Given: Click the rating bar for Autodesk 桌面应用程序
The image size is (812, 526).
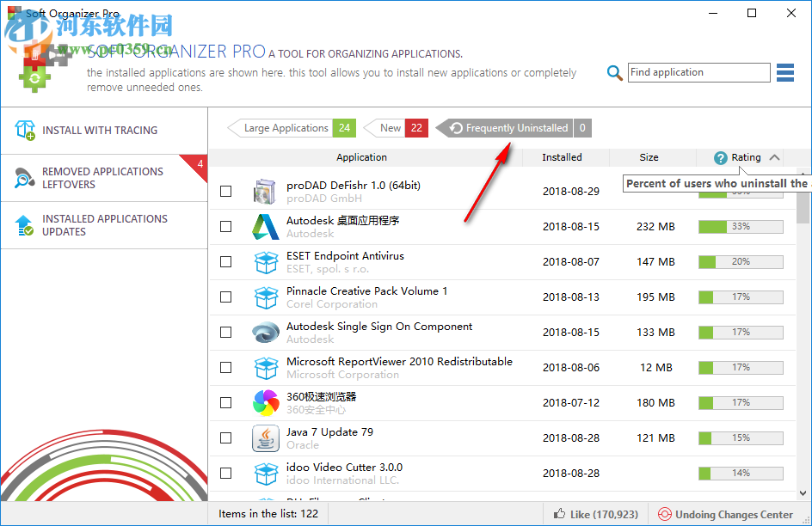Looking at the screenshot, I should click(740, 226).
